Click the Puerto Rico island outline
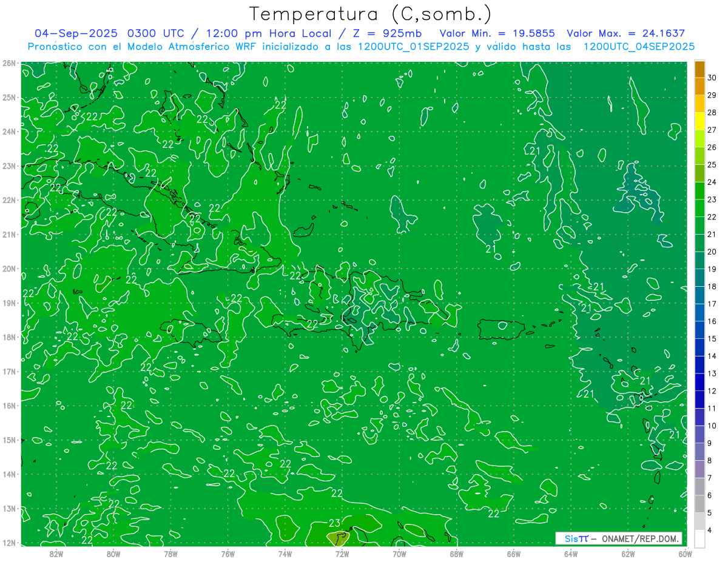 tap(502, 329)
